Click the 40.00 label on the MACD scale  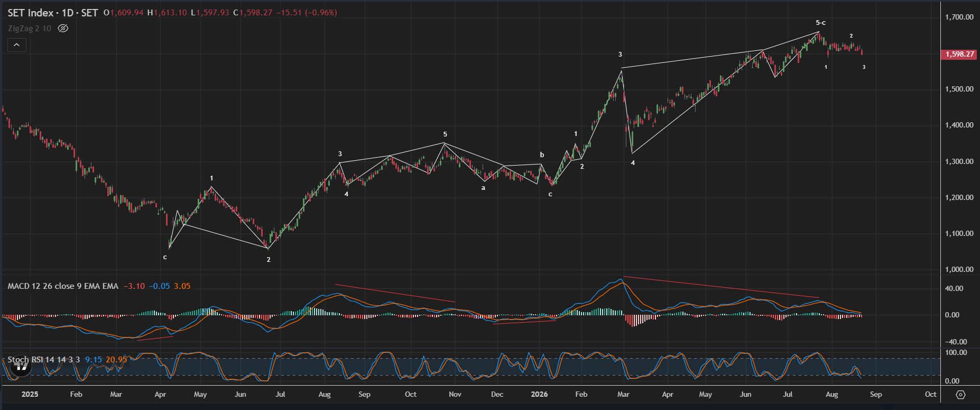[x=953, y=288]
